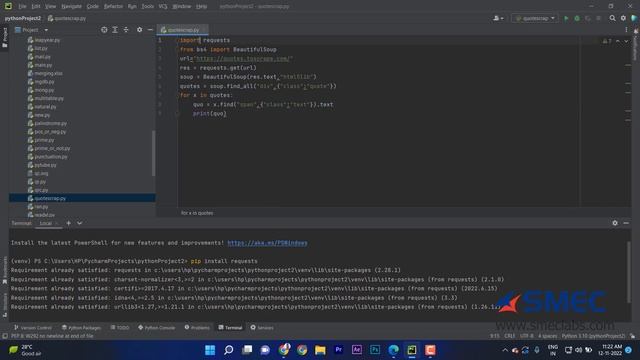Open Microsoft Edge from taskbar
The height and width of the screenshot is (360, 640).
pyautogui.click(x=393, y=350)
